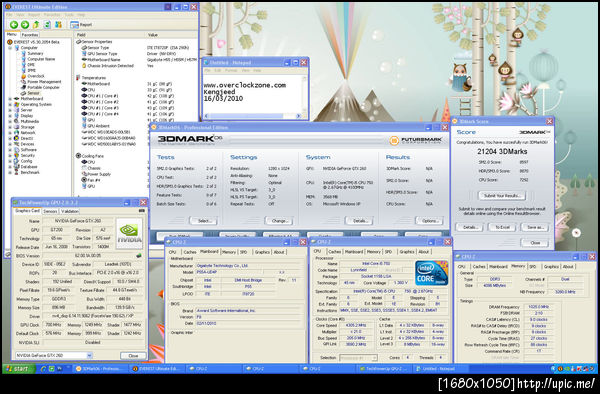Click the Internet Explorer quick launch icon
Viewport: 600px width, 394px height.
[x=43, y=369]
